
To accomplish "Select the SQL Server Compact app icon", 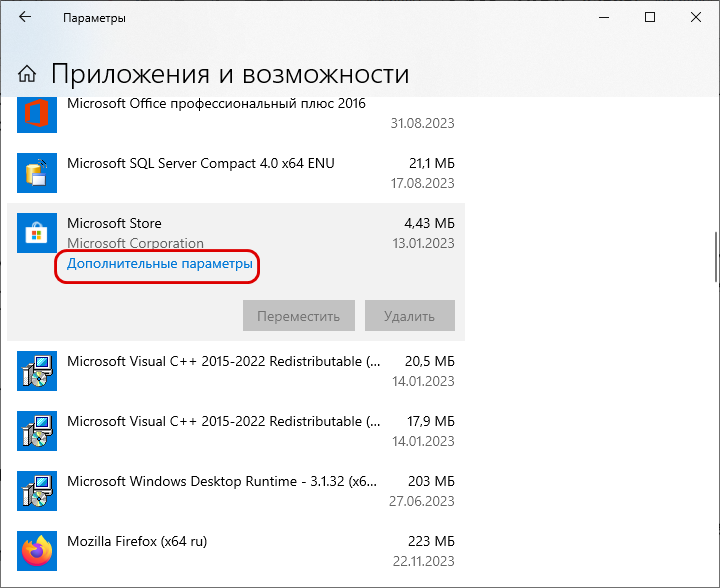I will (x=37, y=173).
